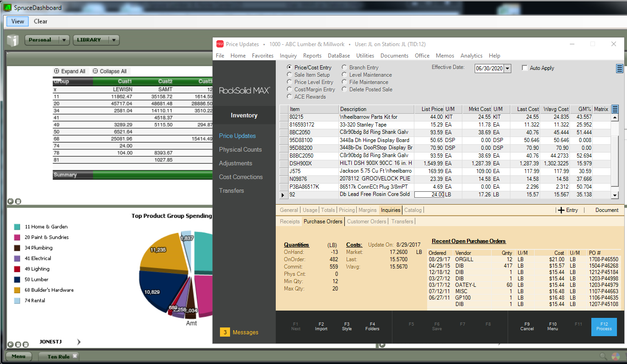
Task: Open the Analytics menu
Action: [x=472, y=56]
